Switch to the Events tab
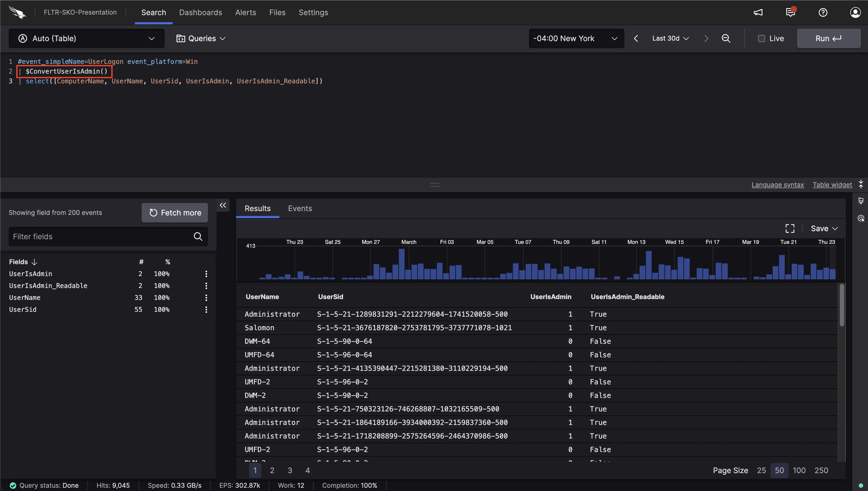Screen dimensions: 868x491 coord(300,208)
